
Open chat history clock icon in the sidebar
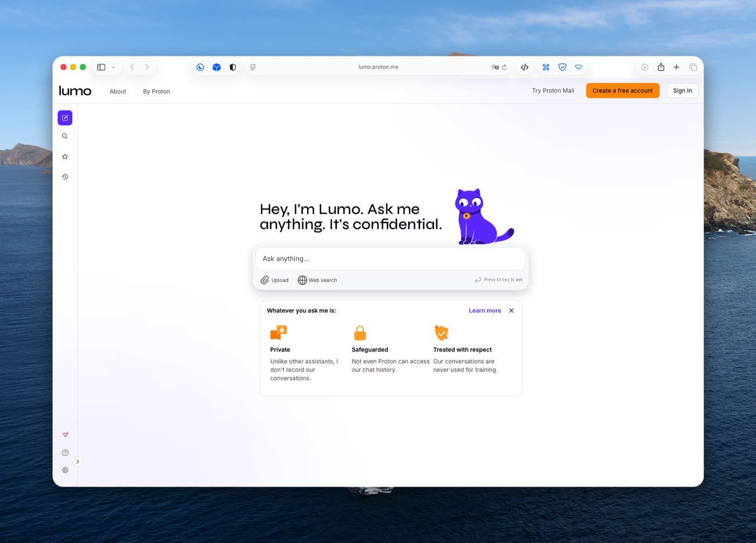coord(65,177)
